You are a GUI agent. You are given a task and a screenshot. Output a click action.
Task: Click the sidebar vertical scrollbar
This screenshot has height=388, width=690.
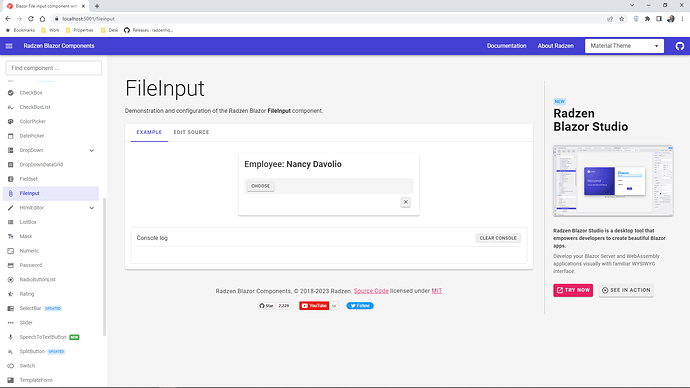coord(104,267)
